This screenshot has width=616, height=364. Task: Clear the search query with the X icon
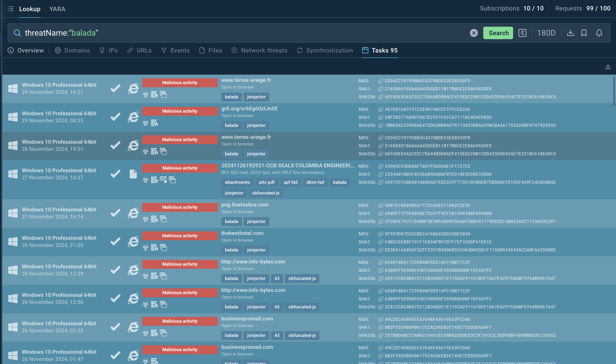pyautogui.click(x=474, y=33)
